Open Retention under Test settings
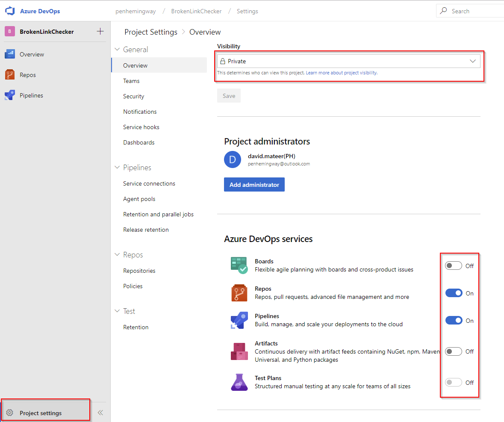Viewport: 504px width, 422px height. tap(136, 327)
